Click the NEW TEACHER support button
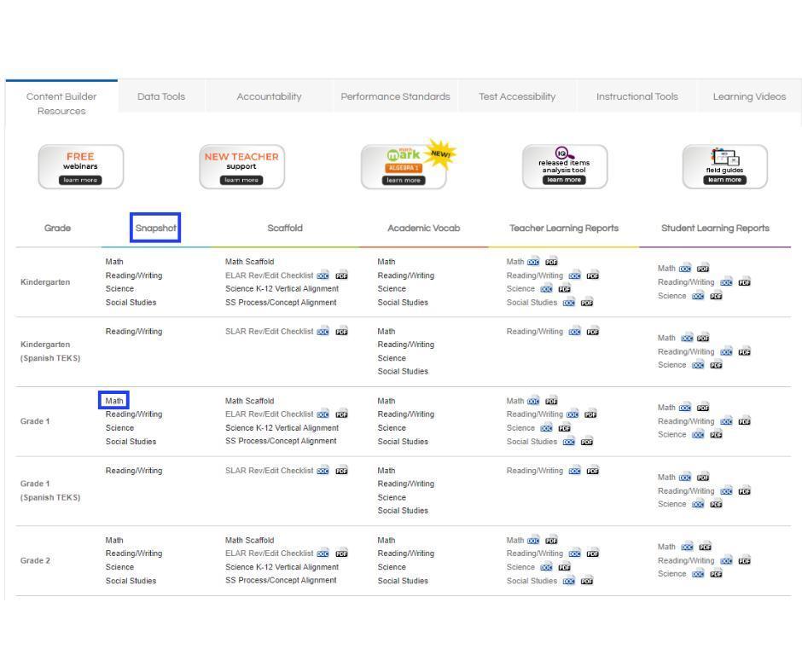This screenshot has width=802, height=672. click(241, 166)
